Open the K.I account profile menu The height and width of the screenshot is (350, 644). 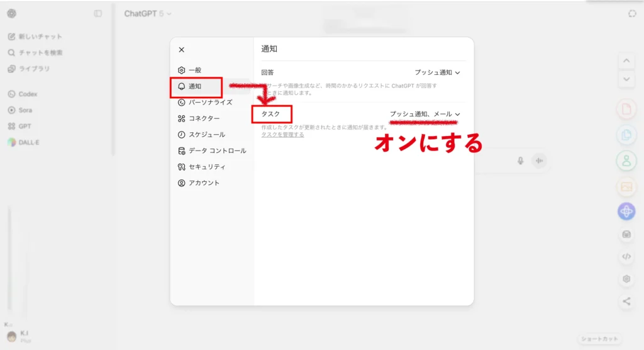coord(19,336)
